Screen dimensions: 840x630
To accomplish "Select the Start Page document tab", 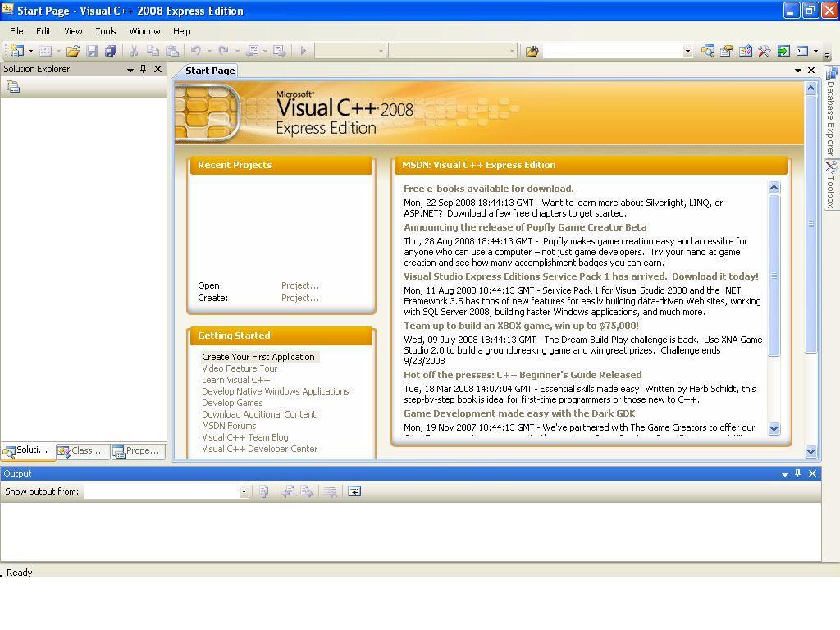I will (x=209, y=71).
